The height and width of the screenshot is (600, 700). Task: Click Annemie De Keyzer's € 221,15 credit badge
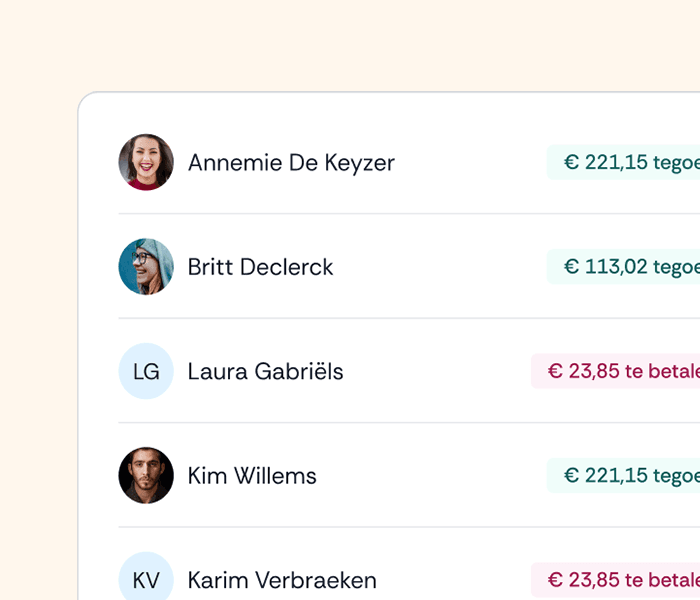625,162
